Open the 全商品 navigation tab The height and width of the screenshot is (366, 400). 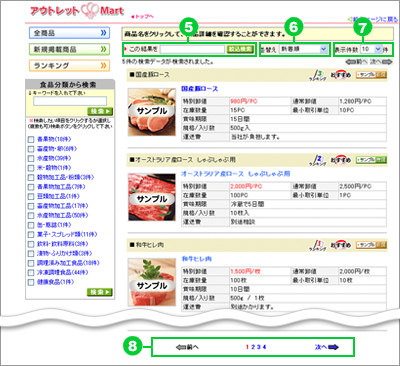click(69, 33)
